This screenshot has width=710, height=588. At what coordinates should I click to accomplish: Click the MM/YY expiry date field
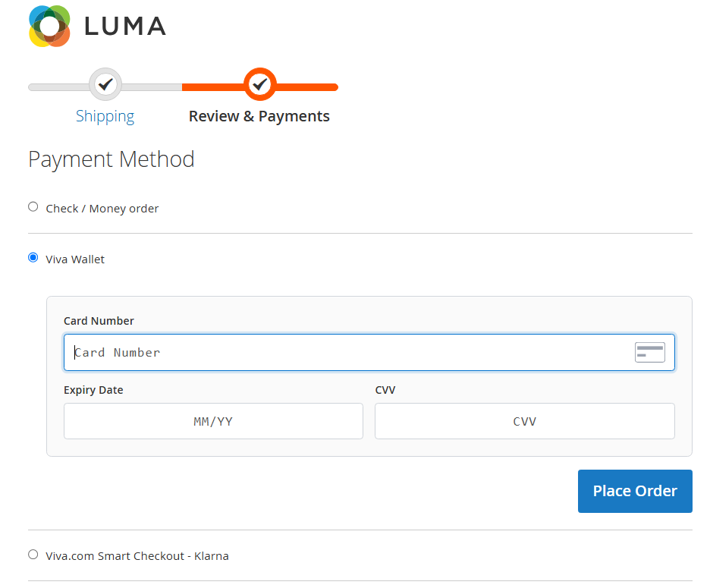(x=213, y=421)
